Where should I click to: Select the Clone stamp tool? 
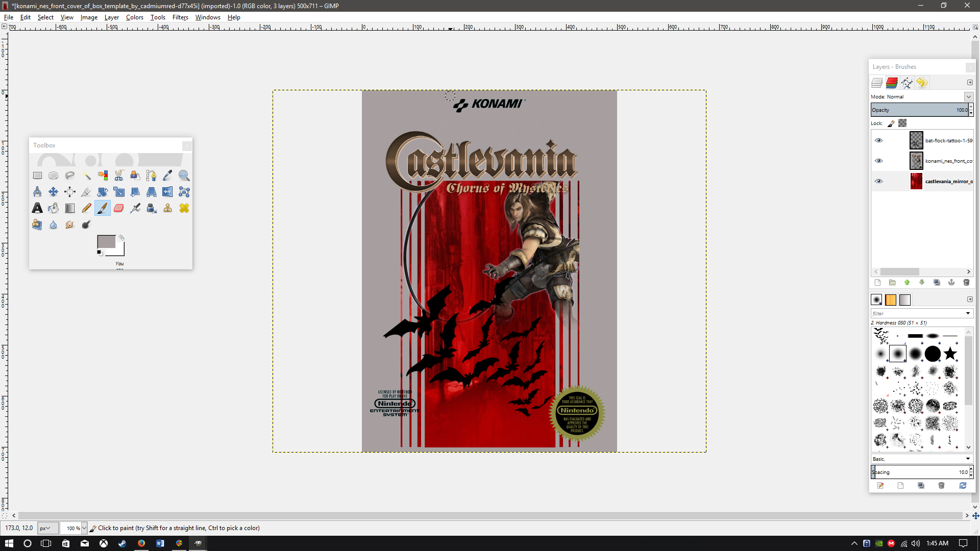coord(168,208)
